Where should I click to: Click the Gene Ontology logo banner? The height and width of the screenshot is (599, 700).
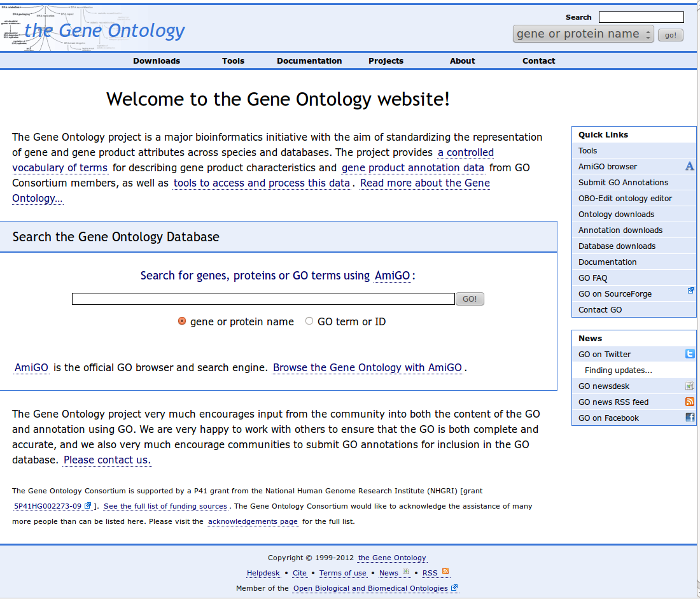pyautogui.click(x=93, y=28)
